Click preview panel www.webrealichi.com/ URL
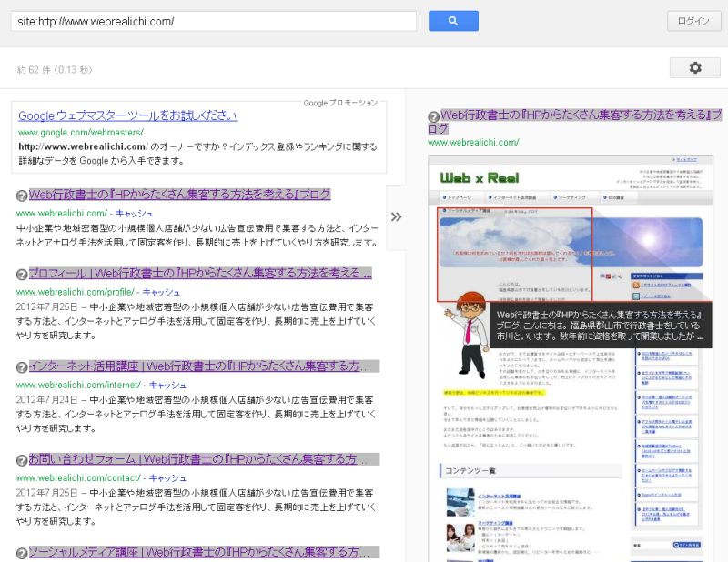The height and width of the screenshot is (562, 728). [473, 143]
